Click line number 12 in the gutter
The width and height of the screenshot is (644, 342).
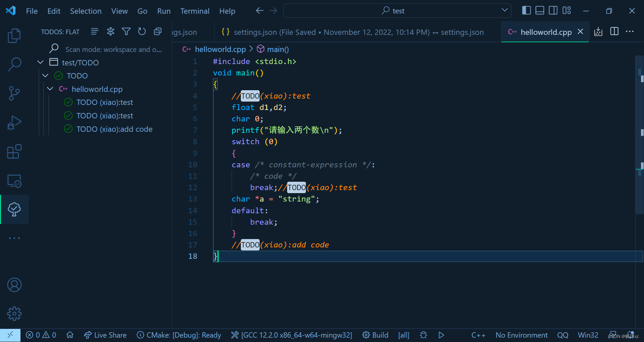tap(193, 187)
